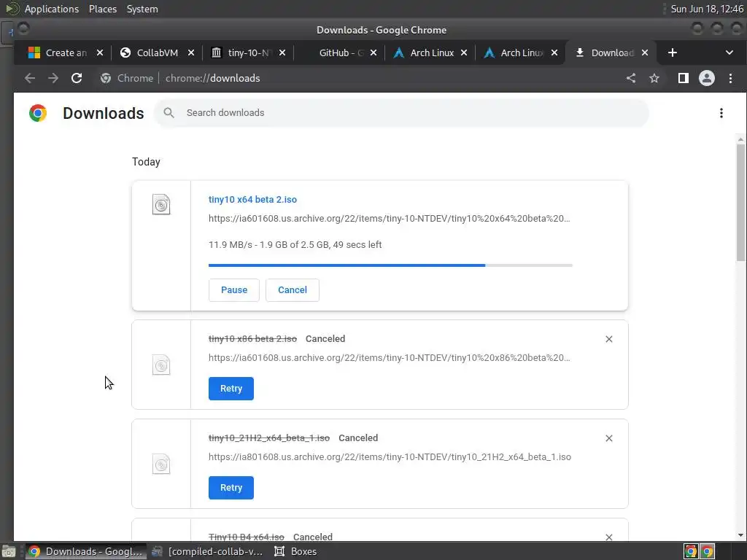This screenshot has width=747, height=560.
Task: Click the Chrome logo beside Downloads
Action: click(38, 113)
